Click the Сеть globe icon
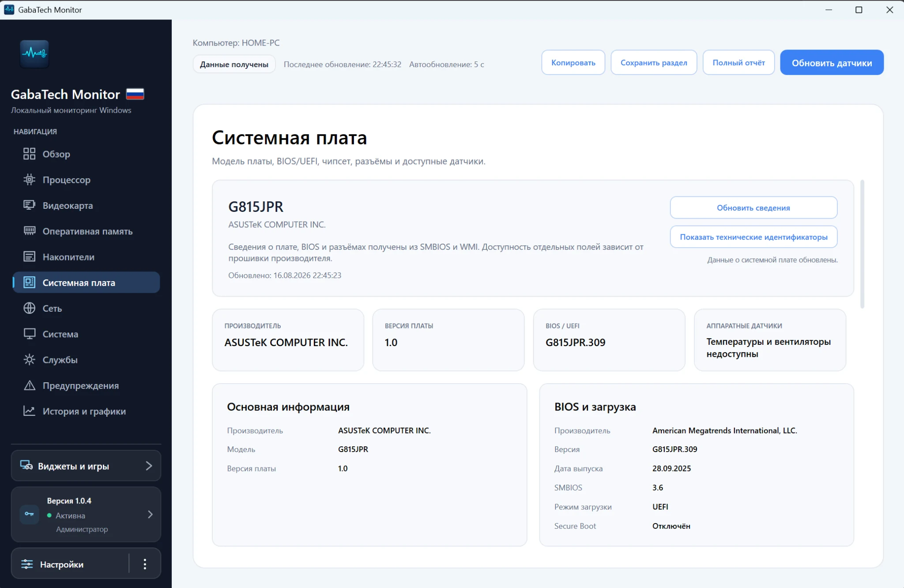The height and width of the screenshot is (588, 904). (29, 308)
